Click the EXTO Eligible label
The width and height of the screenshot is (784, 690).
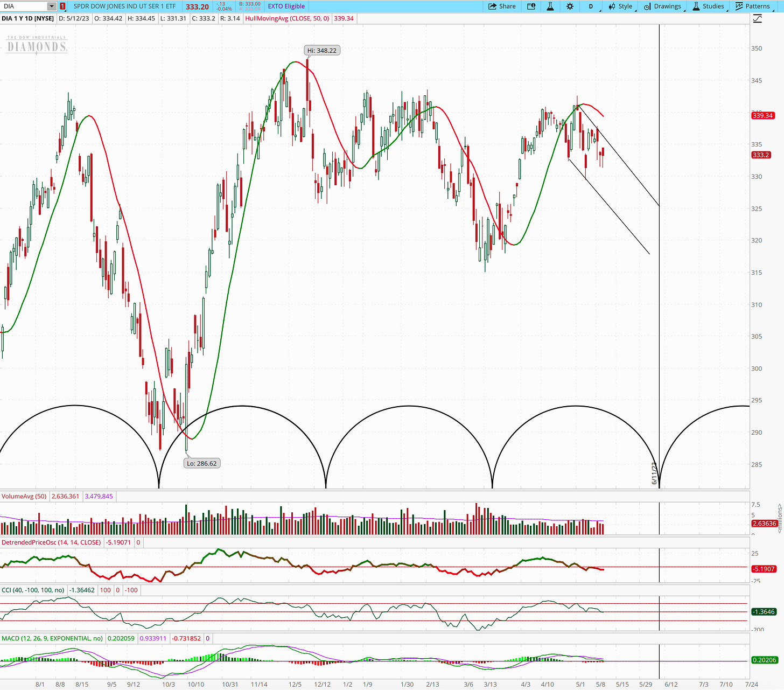286,6
